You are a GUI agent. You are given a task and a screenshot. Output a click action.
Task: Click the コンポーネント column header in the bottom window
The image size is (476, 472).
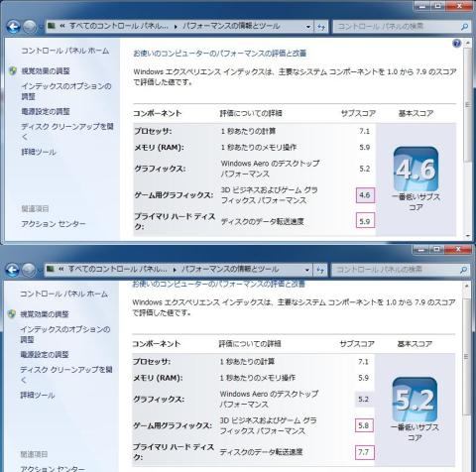coord(157,344)
